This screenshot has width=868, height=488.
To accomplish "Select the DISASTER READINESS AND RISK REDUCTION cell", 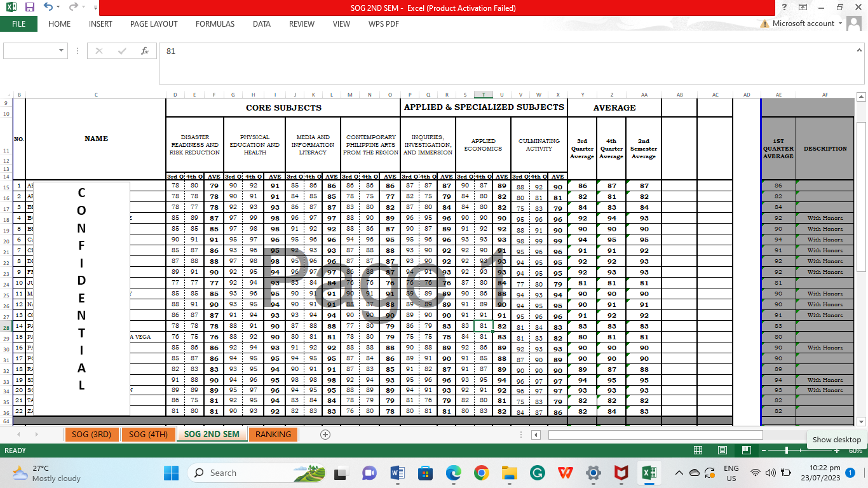I will [194, 145].
